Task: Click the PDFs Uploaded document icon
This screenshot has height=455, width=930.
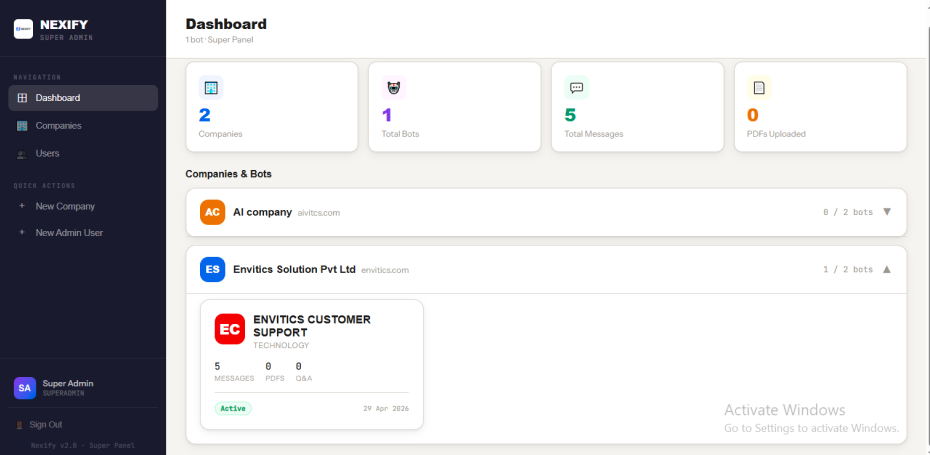Action: pyautogui.click(x=759, y=88)
